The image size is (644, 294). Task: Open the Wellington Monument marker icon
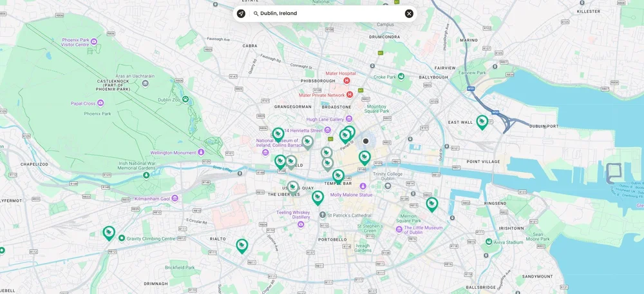click(x=201, y=153)
